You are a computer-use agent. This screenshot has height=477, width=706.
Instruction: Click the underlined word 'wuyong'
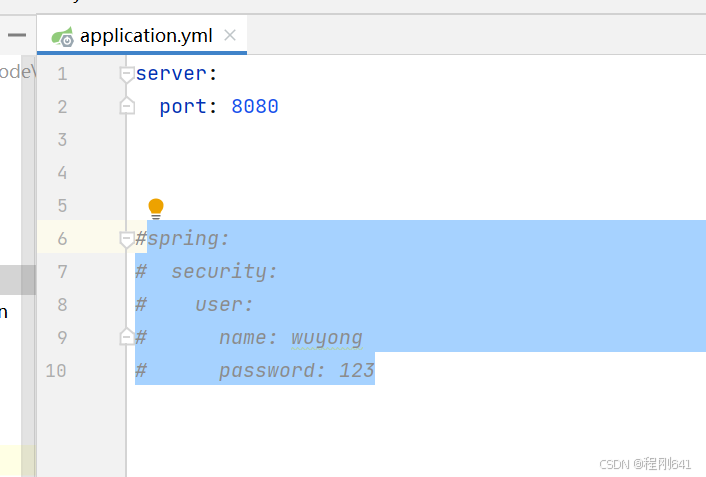point(327,338)
